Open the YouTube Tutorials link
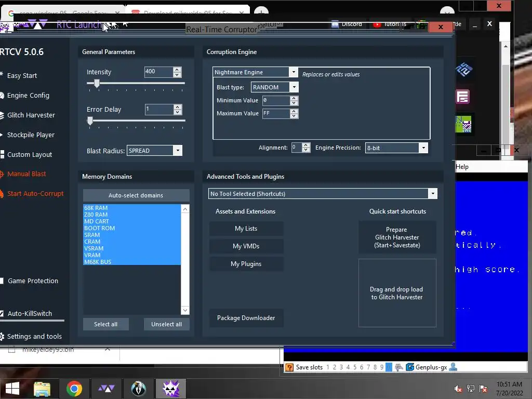Viewport: 532px width, 399px height. coord(390,24)
